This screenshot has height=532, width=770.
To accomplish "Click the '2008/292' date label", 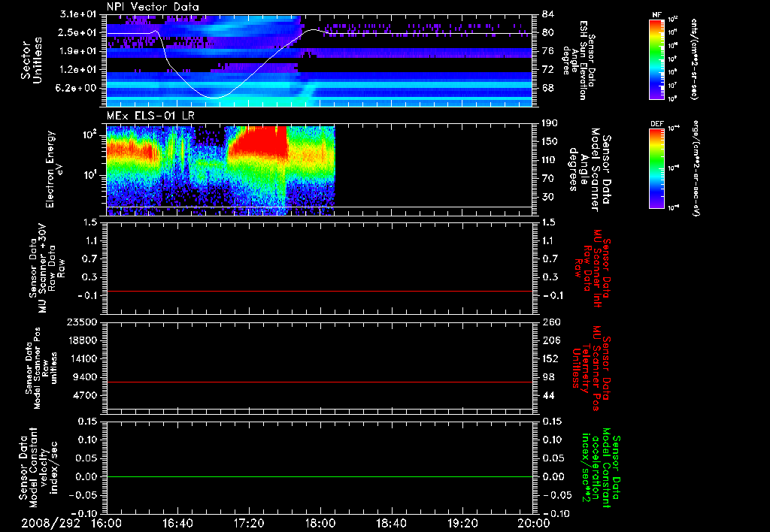I will (50, 523).
